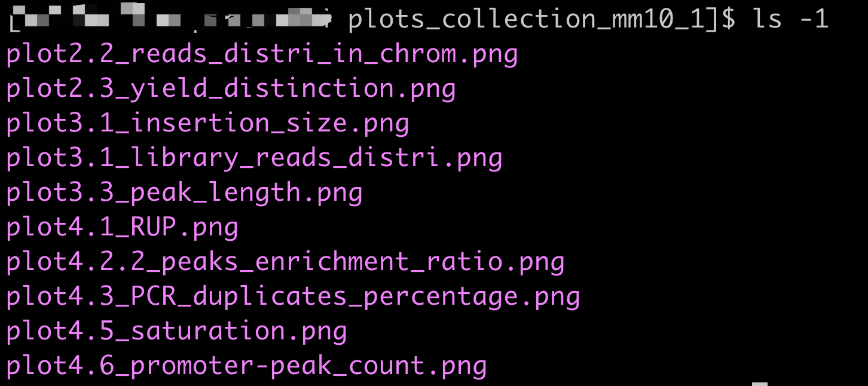
Task: Click the word 'PCR_duplicates' in the file list
Action: tap(239, 296)
